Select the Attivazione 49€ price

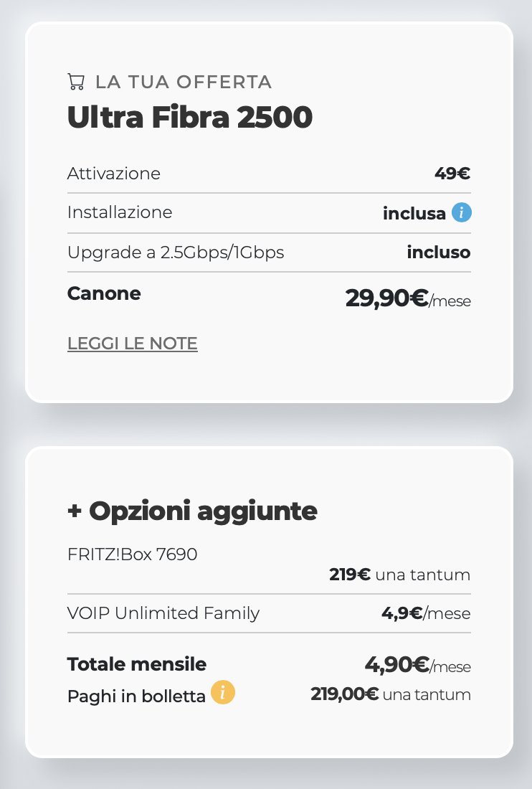[x=452, y=174]
